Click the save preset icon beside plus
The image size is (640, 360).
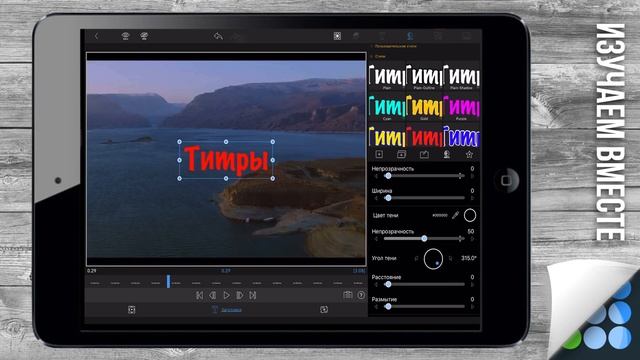402,154
